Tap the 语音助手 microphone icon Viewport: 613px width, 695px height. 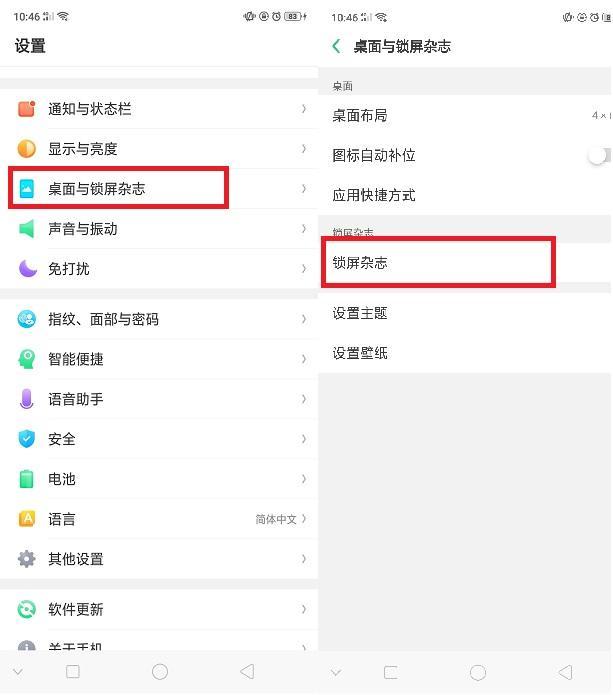click(27, 399)
